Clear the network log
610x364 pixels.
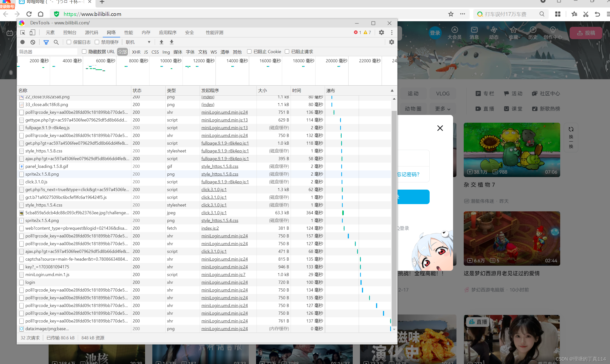(x=33, y=42)
